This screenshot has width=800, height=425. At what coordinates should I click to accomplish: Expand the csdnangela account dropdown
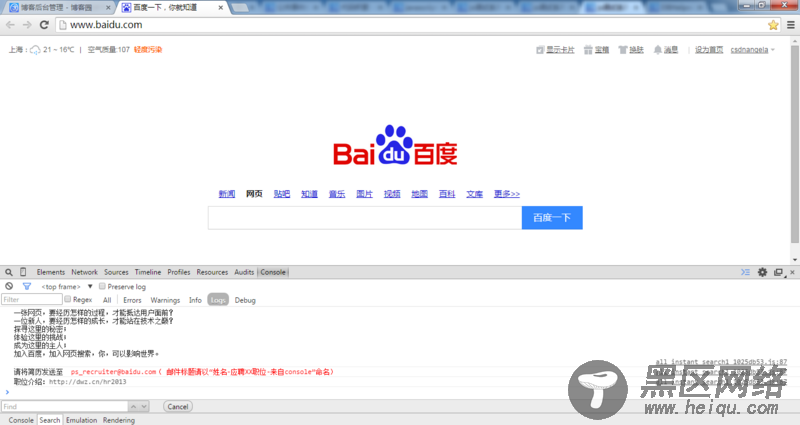[x=753, y=49]
